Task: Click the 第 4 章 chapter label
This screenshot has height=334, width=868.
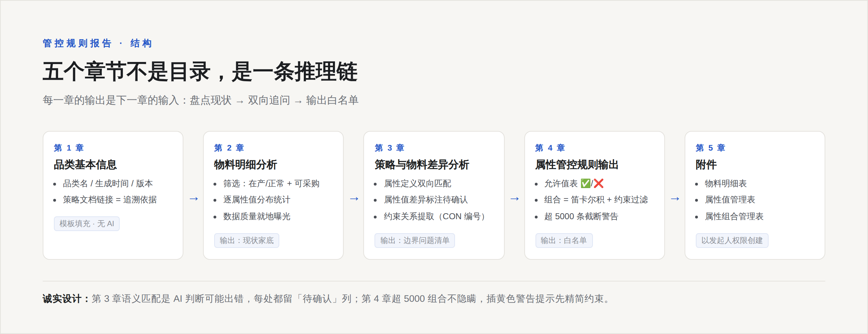Action: pos(550,148)
